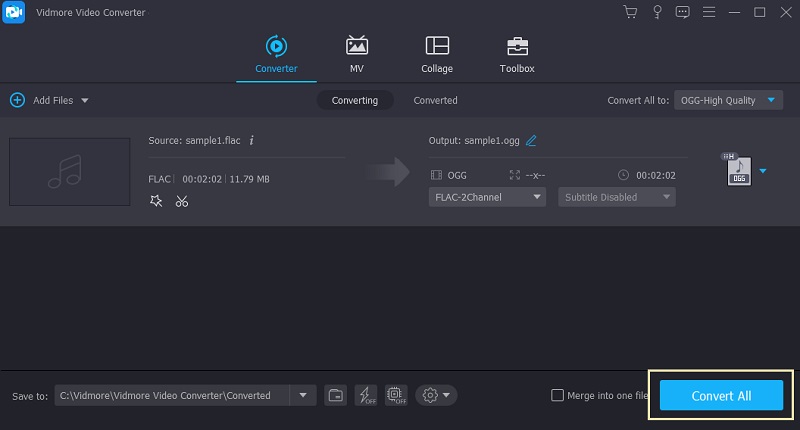Open the settings gear dropdown
The height and width of the screenshot is (430, 800).
[x=436, y=395]
